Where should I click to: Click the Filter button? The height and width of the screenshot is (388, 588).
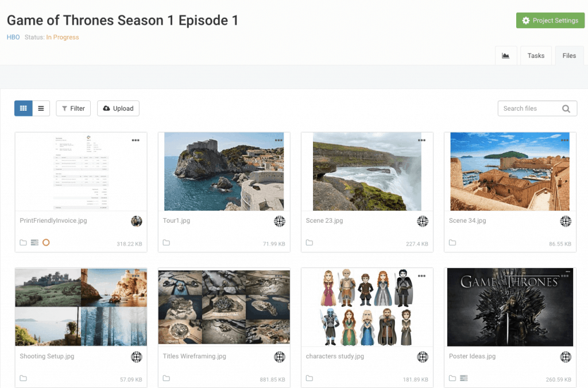[73, 108]
